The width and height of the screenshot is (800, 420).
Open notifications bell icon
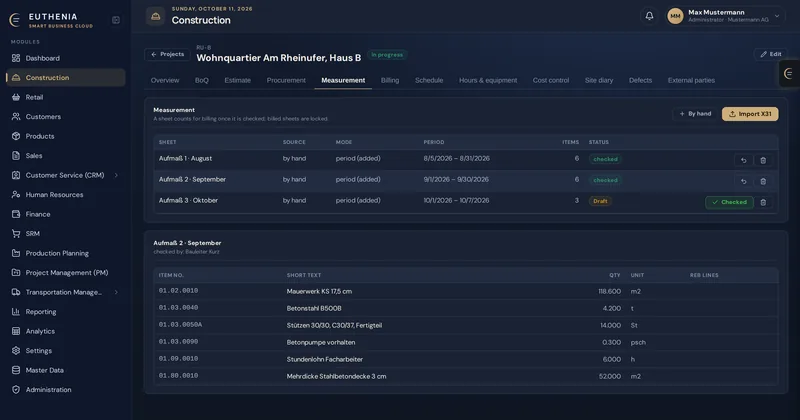649,16
